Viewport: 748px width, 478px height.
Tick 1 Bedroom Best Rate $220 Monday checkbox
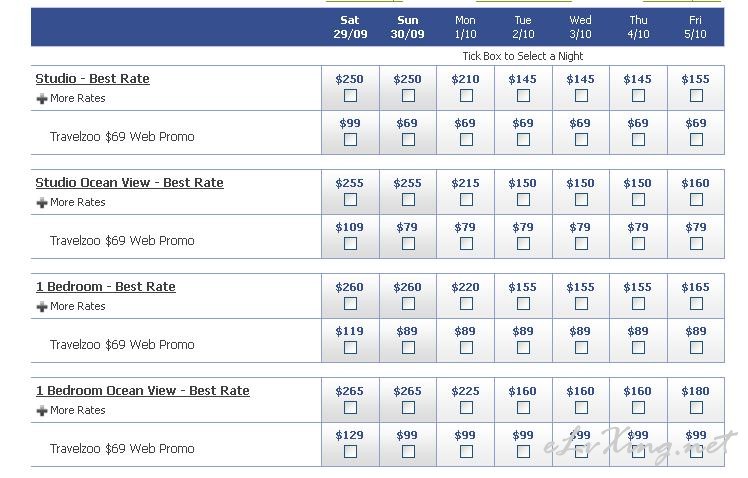coord(466,304)
